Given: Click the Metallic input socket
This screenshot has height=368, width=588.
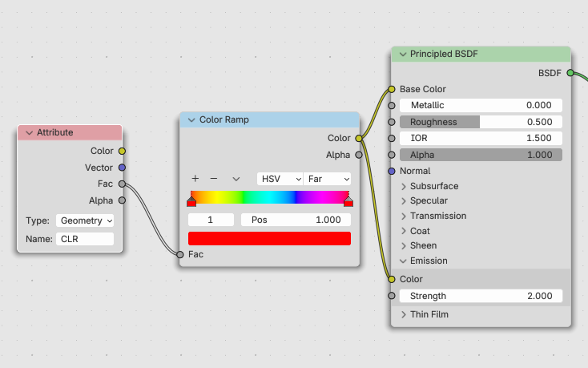Looking at the screenshot, I should click(392, 105).
